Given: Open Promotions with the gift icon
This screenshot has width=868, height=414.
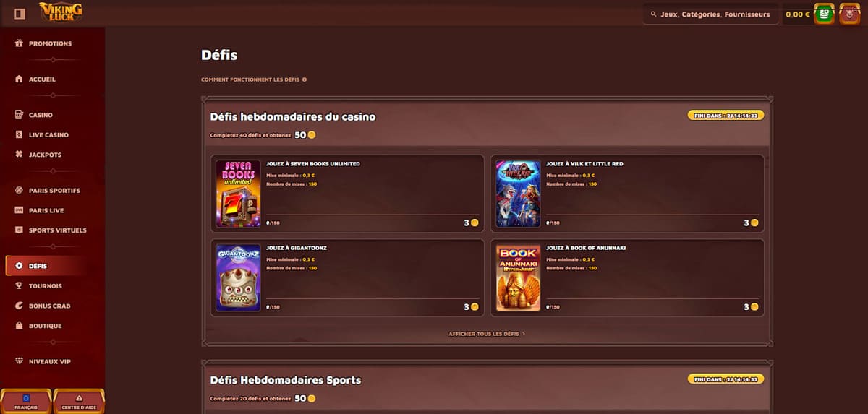Looking at the screenshot, I should (20, 43).
